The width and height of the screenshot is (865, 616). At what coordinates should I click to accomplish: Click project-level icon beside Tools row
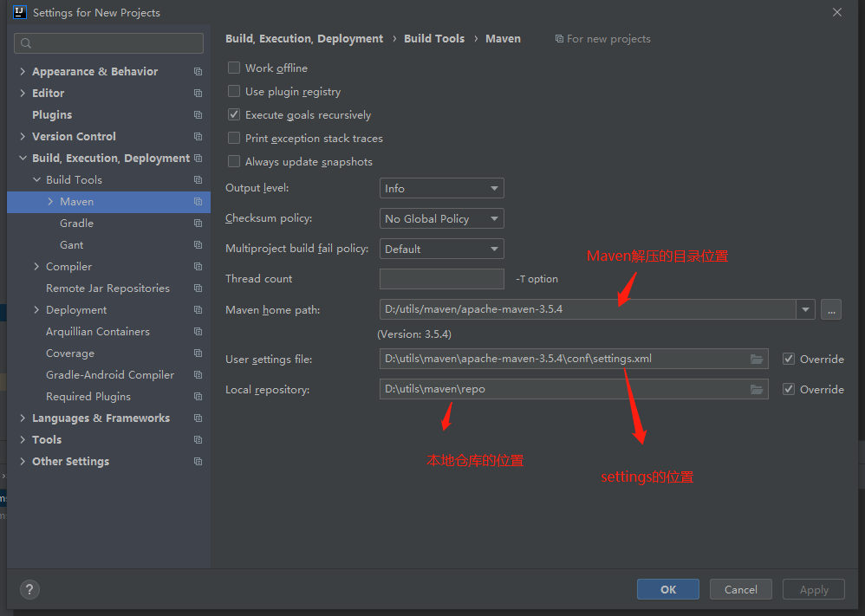pos(198,439)
